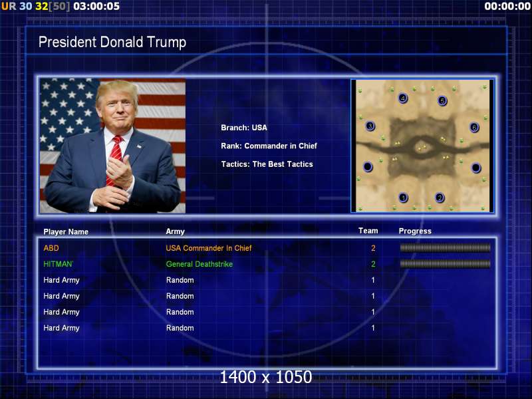Pick start position 3 on the minimap
The image size is (532, 399).
click(370, 126)
